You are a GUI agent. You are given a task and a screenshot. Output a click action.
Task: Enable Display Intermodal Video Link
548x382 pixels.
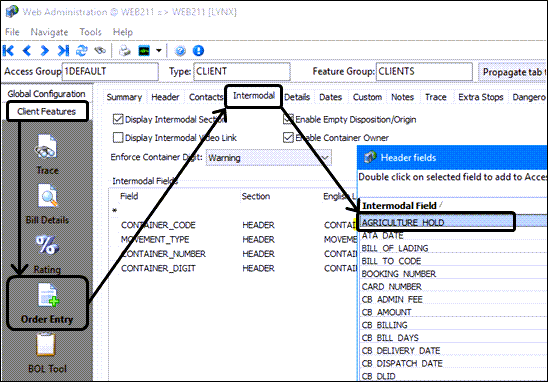(x=118, y=137)
